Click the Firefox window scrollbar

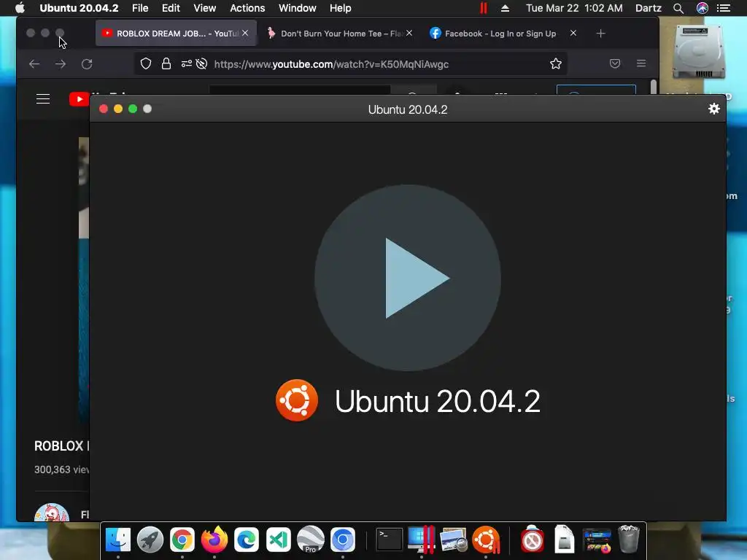tap(653, 87)
